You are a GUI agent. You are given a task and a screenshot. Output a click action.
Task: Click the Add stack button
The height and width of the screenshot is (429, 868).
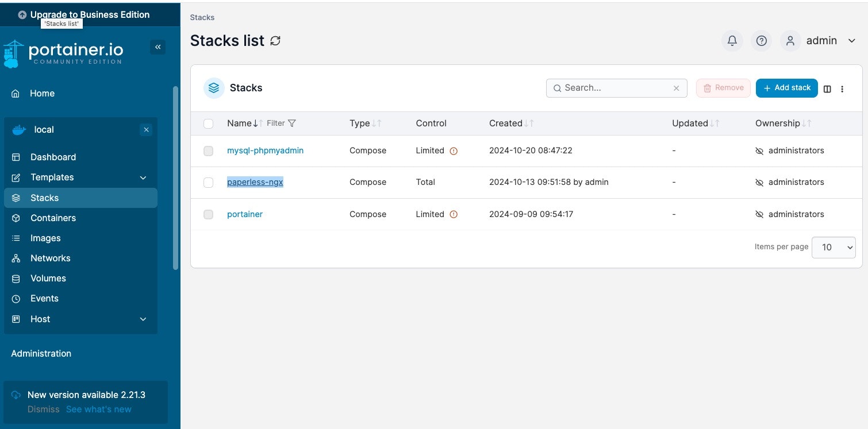point(786,88)
